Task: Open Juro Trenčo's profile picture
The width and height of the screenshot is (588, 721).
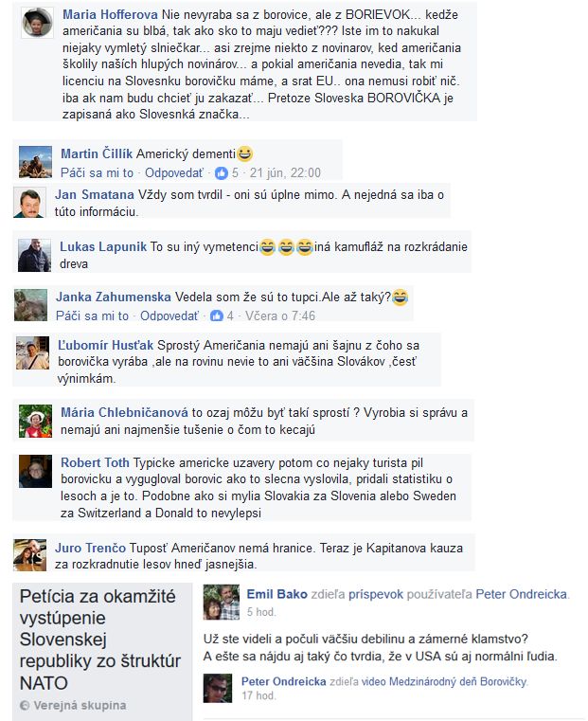Action: click(30, 555)
